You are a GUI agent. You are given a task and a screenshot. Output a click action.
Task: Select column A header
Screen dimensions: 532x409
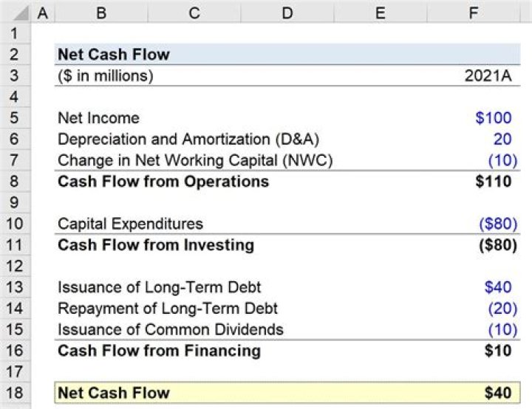[42, 13]
